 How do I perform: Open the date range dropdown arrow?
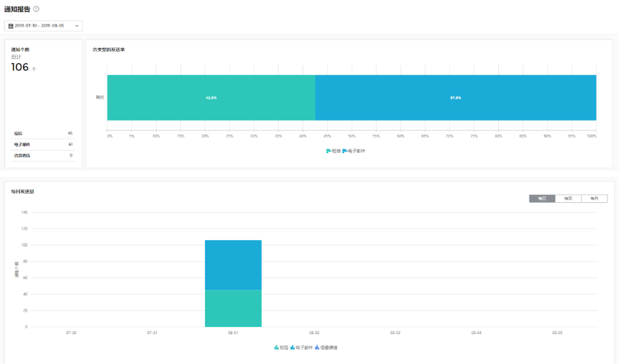click(77, 26)
